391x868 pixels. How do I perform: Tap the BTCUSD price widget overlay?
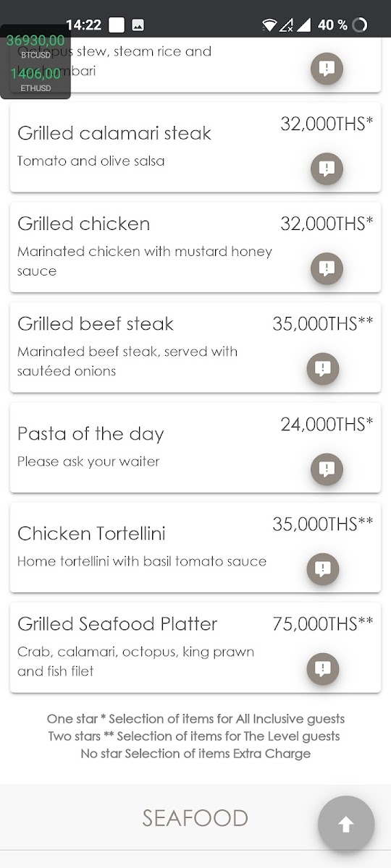click(x=35, y=46)
